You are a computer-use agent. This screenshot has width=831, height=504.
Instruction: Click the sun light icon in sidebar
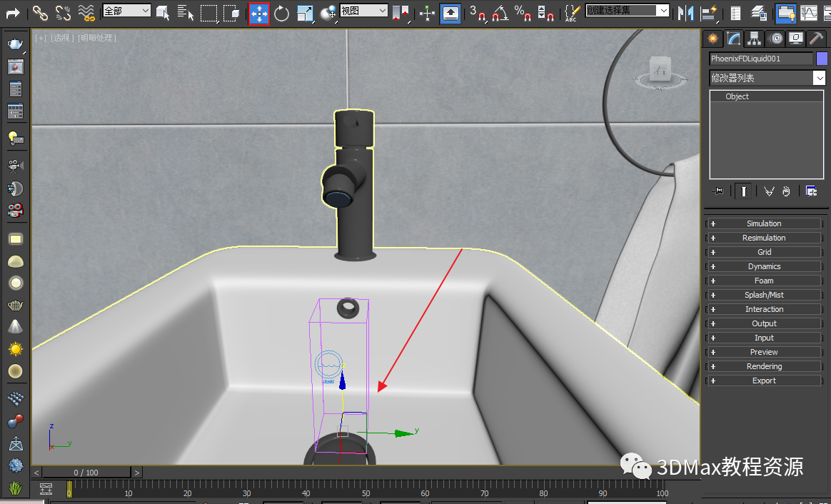coord(15,349)
